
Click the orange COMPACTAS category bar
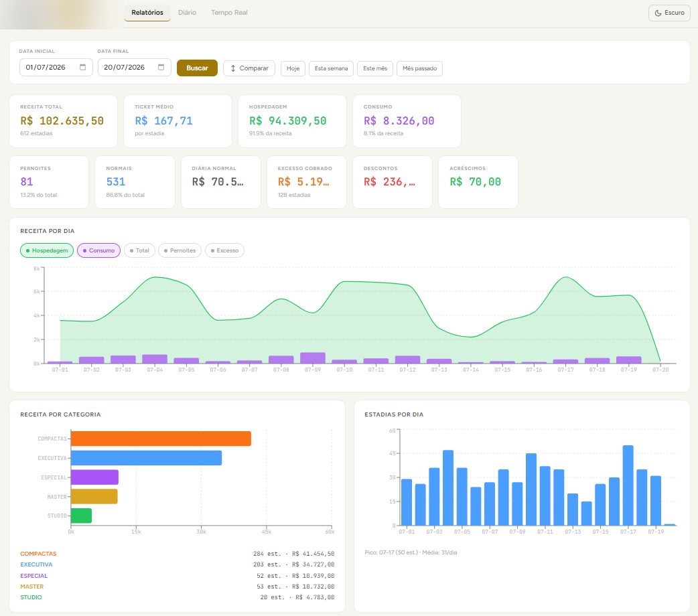(161, 439)
